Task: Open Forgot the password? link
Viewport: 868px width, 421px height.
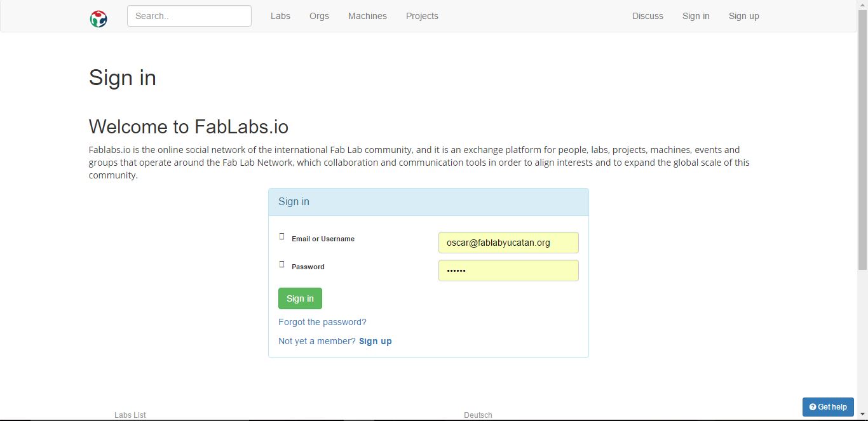Action: pyautogui.click(x=322, y=322)
